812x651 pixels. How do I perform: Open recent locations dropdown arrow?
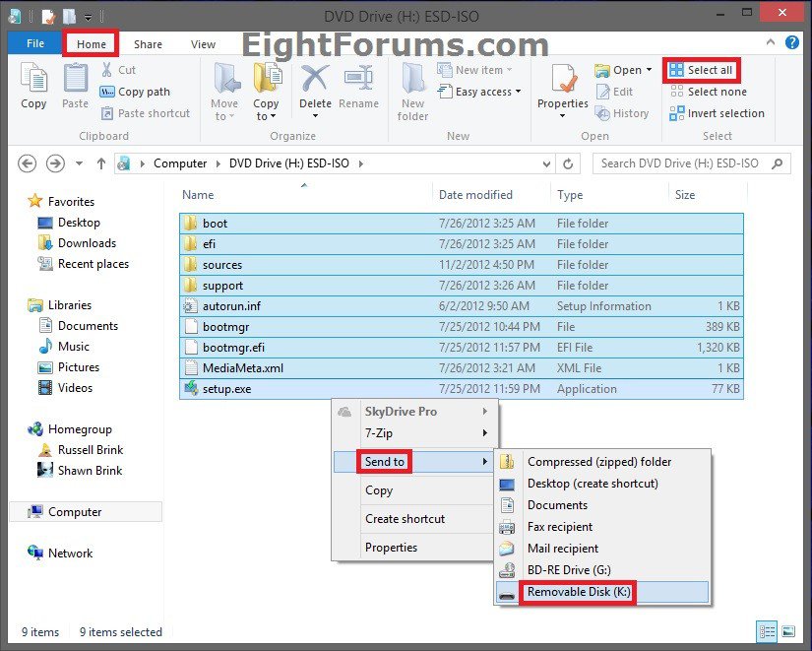click(x=79, y=163)
